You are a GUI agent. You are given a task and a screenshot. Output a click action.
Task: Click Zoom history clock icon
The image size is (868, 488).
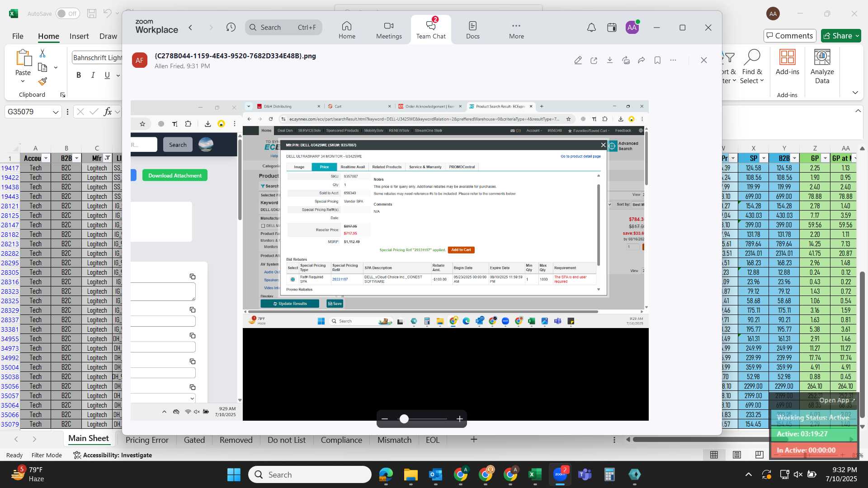coord(231,28)
